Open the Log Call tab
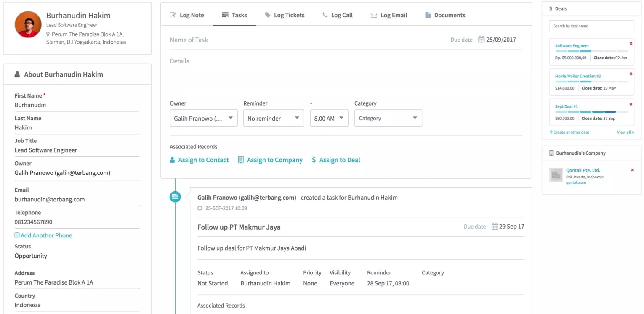 (x=338, y=15)
